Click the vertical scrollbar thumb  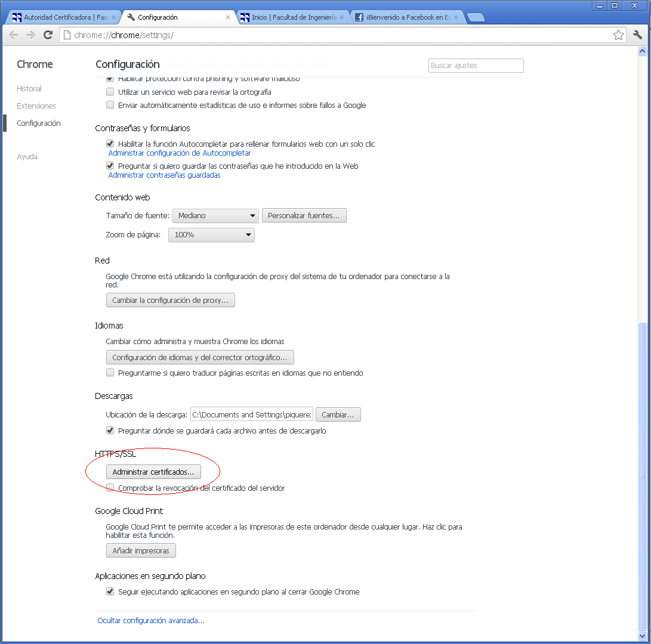pyautogui.click(x=642, y=474)
